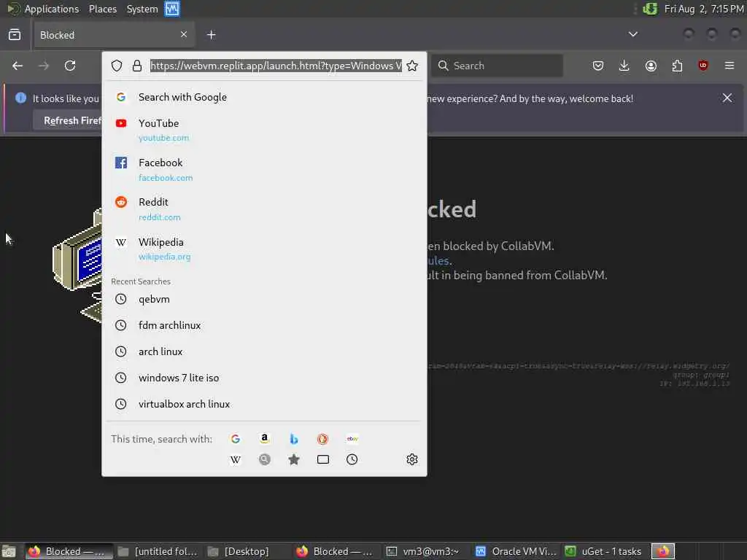
Task: Open the clock showing Fri Aug 2
Action: 704,9
